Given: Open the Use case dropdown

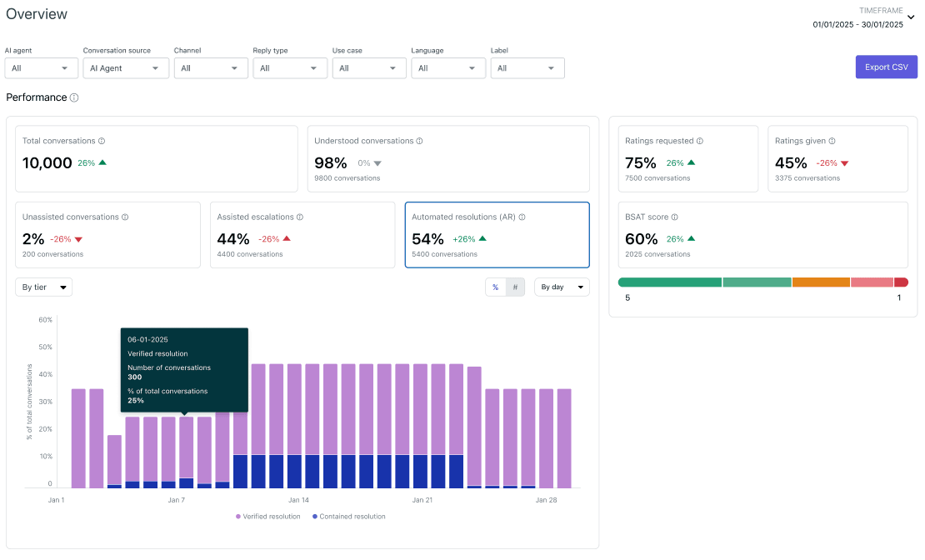Looking at the screenshot, I should [368, 68].
